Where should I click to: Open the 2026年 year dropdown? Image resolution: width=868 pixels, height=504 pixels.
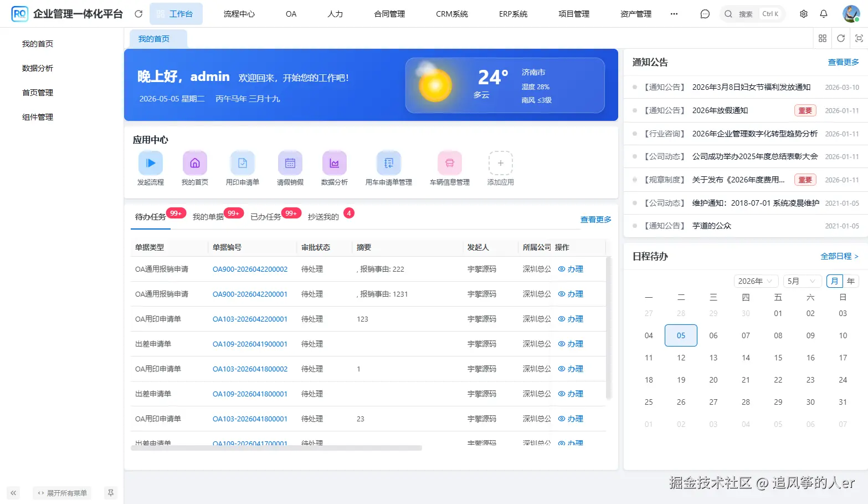(756, 281)
